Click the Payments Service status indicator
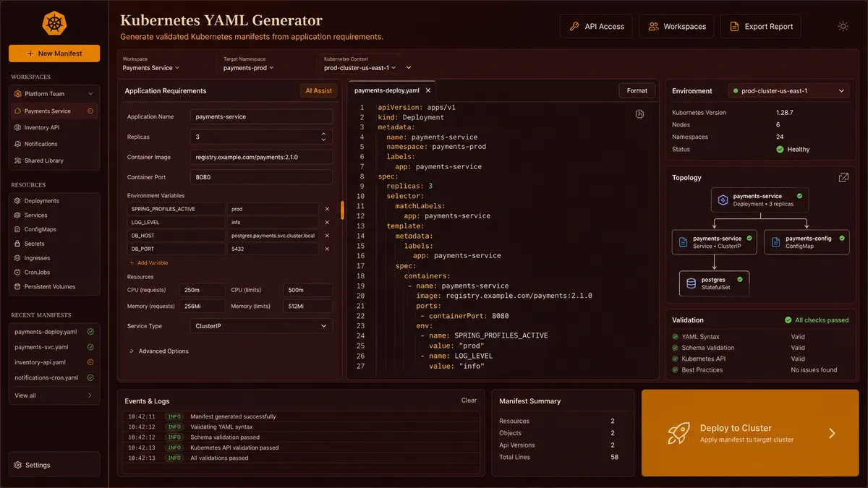 [x=90, y=111]
